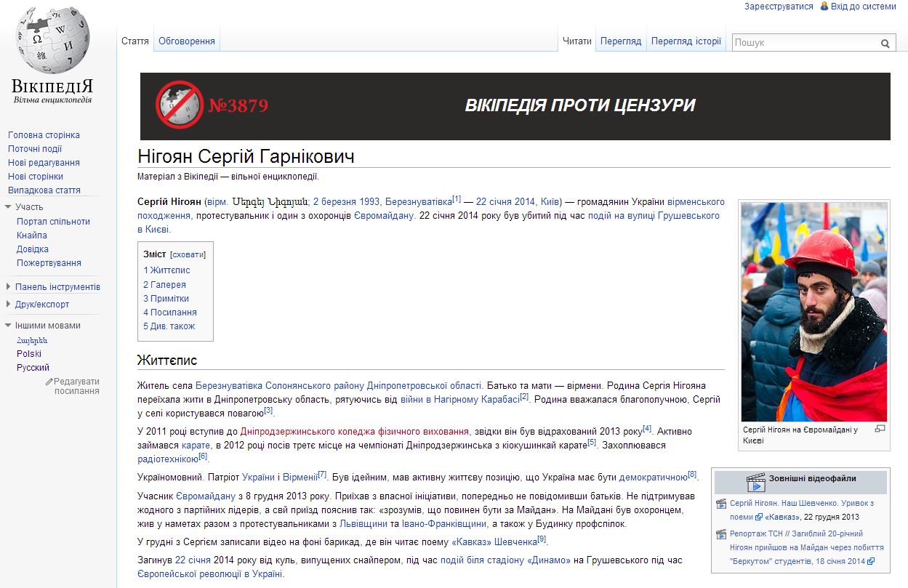Click the pencil icon by Редагувати посилання
908x588 pixels.
click(x=49, y=381)
